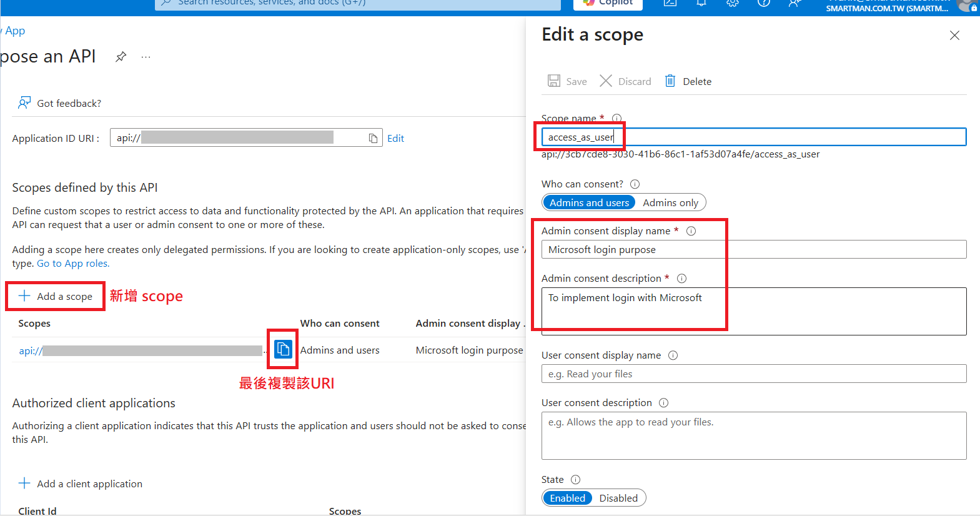The width and height of the screenshot is (980, 516).
Task: Focus the Scope name input field
Action: pos(754,137)
